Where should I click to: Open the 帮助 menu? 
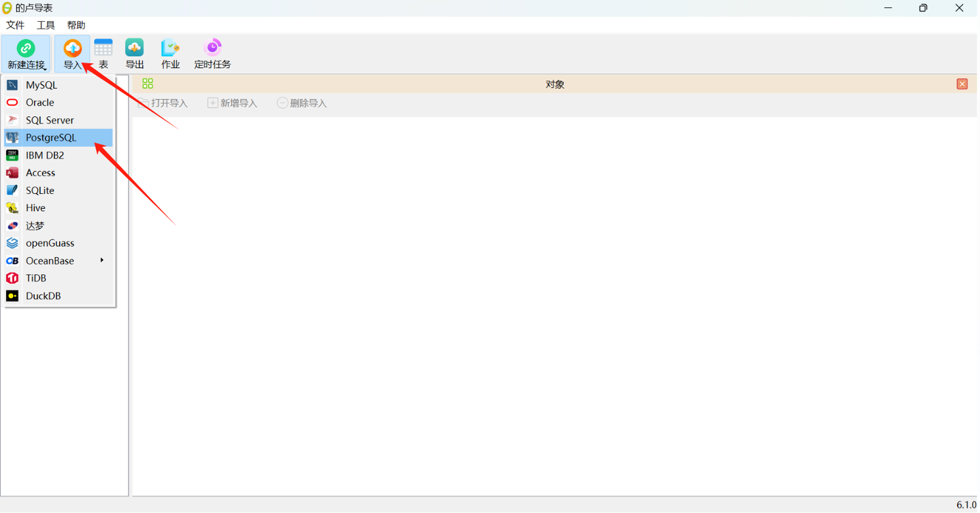click(76, 24)
